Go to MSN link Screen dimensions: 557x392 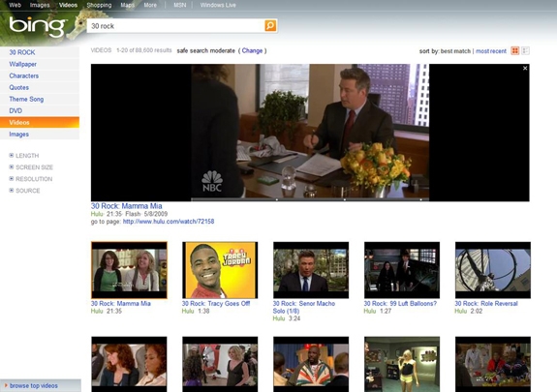[x=180, y=5]
